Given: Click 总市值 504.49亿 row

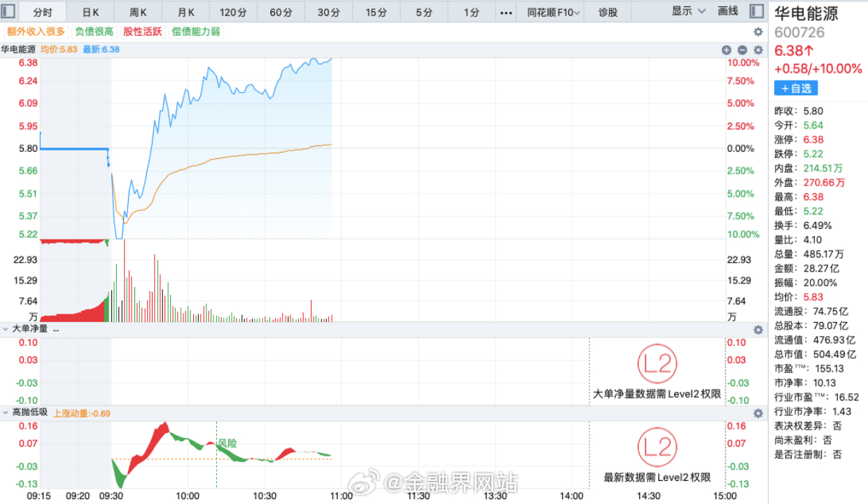Looking at the screenshot, I should 815,354.
